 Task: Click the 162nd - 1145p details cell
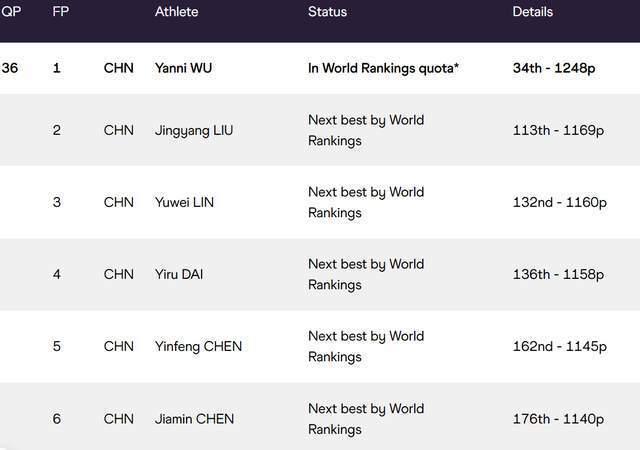(x=560, y=347)
